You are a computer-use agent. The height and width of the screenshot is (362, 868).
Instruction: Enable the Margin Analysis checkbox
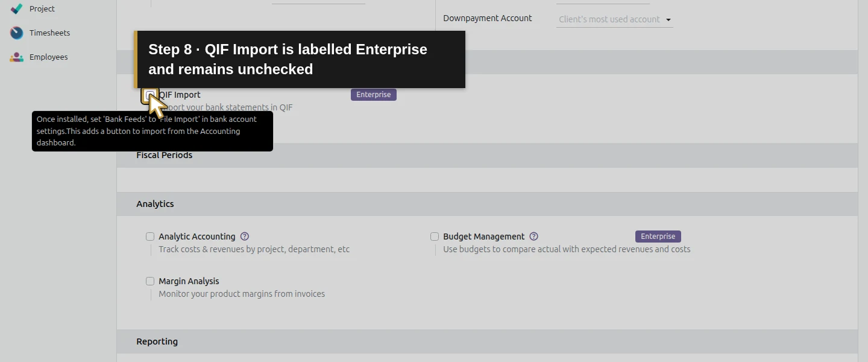tap(150, 281)
